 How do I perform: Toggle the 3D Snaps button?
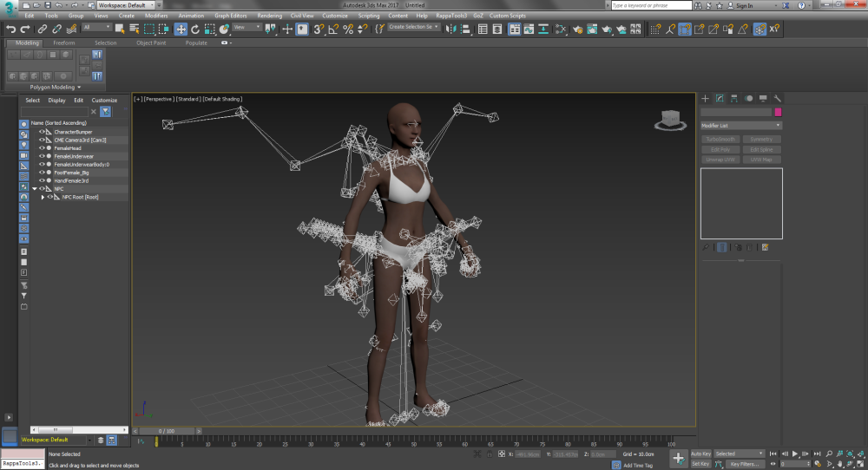[x=319, y=29]
